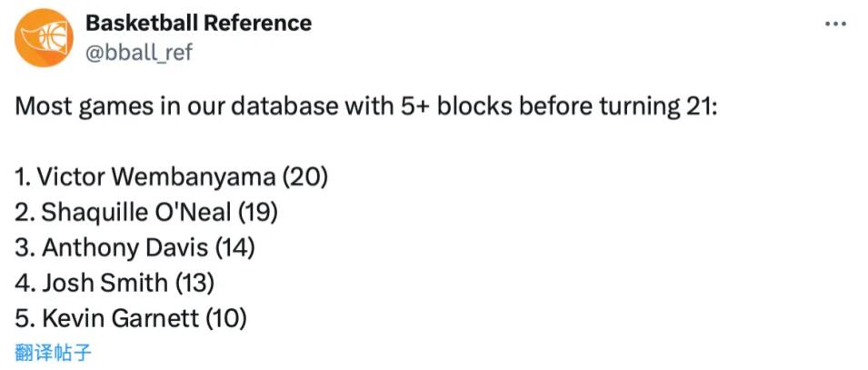Select the Victor Wembanyama name in list
The width and height of the screenshot is (868, 370).
159,176
